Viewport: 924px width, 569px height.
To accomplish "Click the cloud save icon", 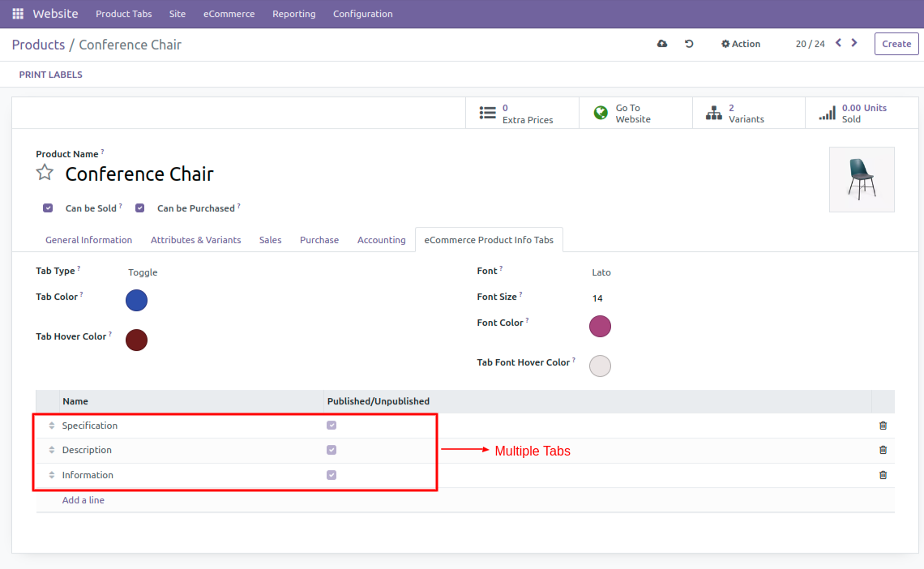I will coord(662,44).
